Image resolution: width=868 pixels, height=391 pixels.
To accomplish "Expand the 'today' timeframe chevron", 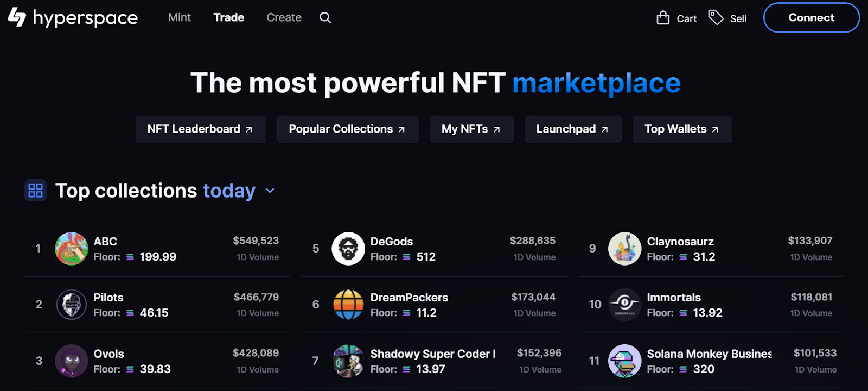I will point(270,191).
